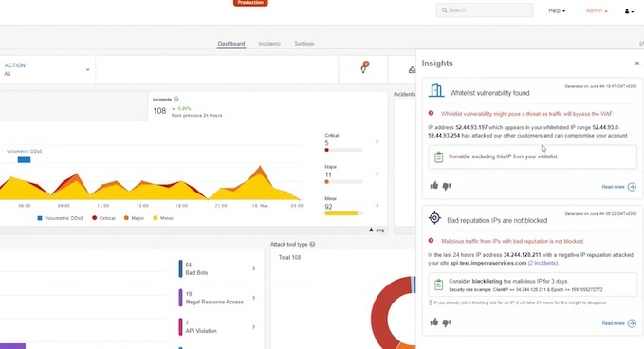Toggle Minor series in chart legend
This screenshot has width=644, height=349.
(163, 218)
